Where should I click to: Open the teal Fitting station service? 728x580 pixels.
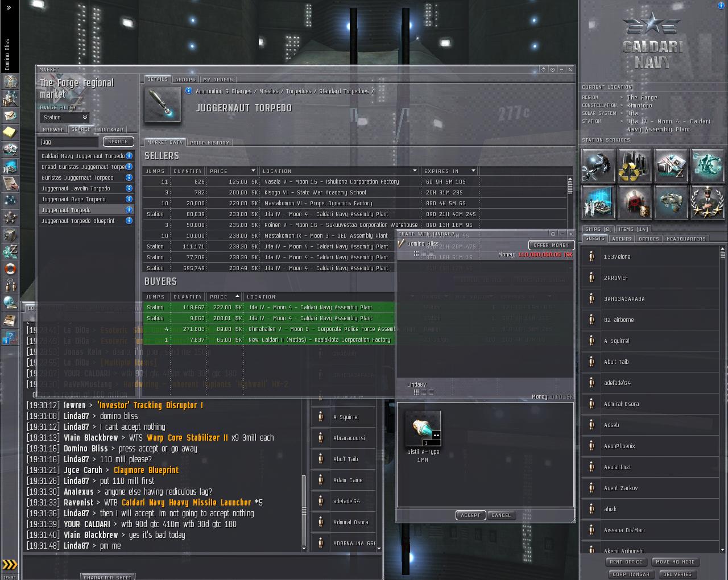[x=707, y=165]
